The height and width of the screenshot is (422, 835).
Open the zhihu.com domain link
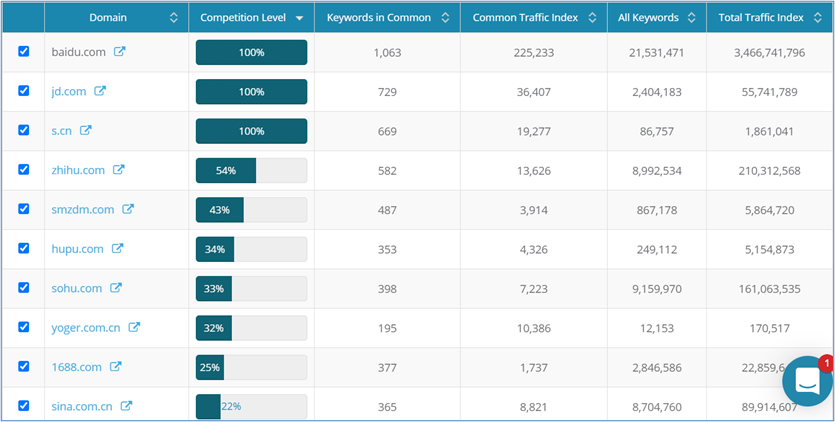pyautogui.click(x=78, y=171)
